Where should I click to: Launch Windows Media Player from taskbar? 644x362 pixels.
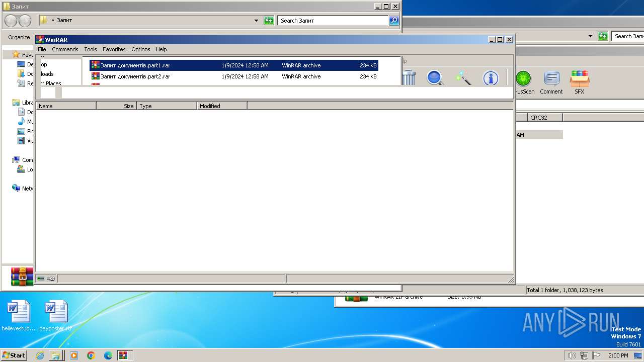[74, 355]
